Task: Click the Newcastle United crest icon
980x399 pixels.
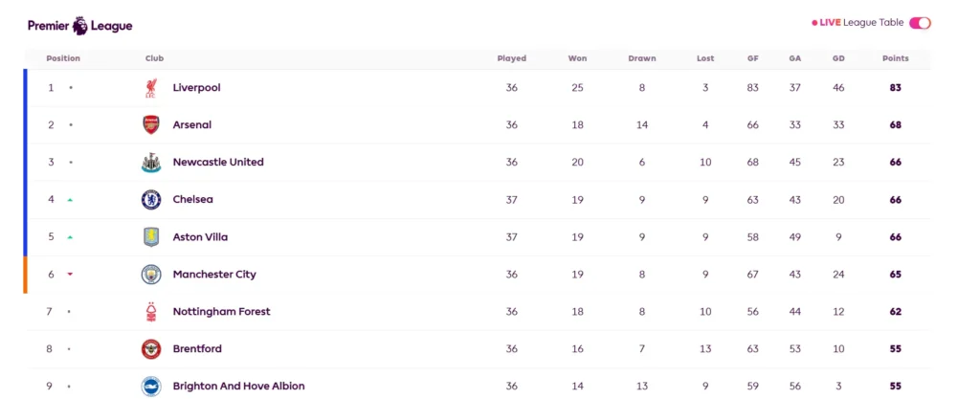Action: click(x=150, y=163)
